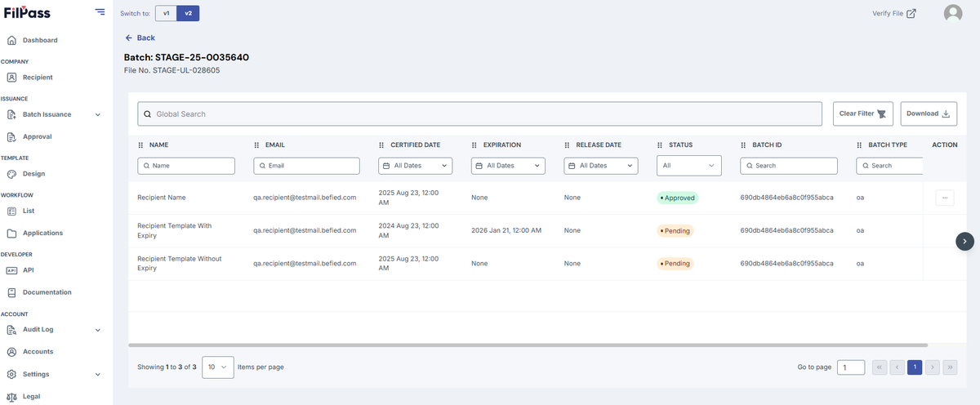Click the Clear Filter button
Image resolution: width=980 pixels, height=405 pixels.
(x=863, y=113)
